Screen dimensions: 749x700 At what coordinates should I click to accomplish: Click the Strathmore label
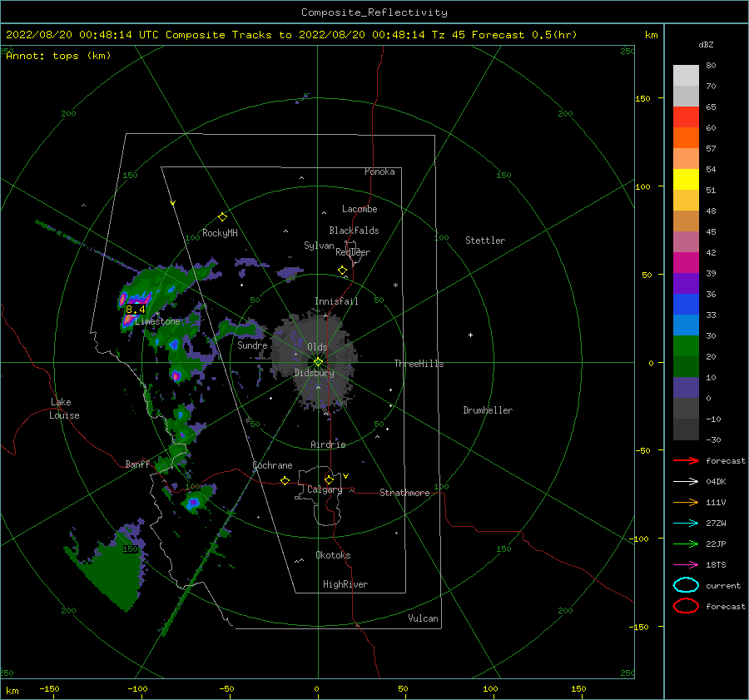[404, 493]
